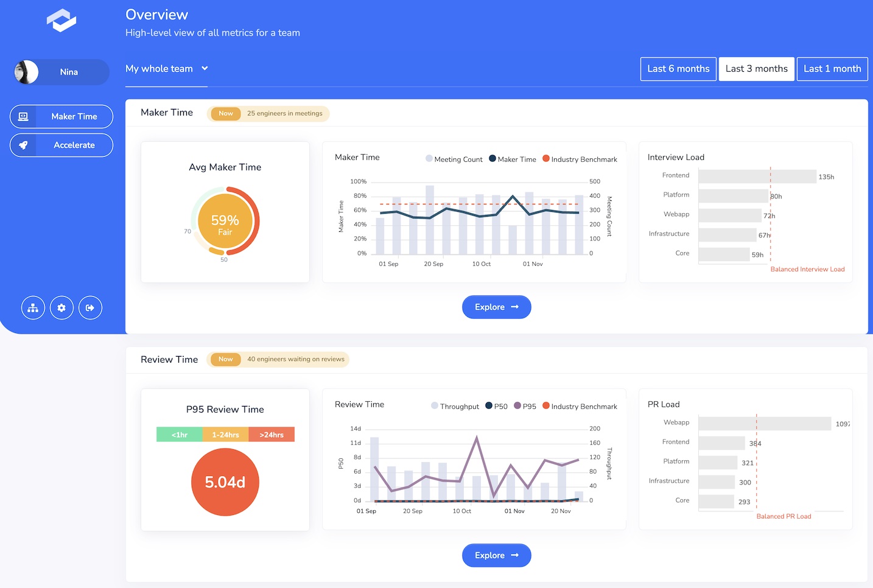
Task: Click the >24hrs red color band
Action: tap(272, 435)
